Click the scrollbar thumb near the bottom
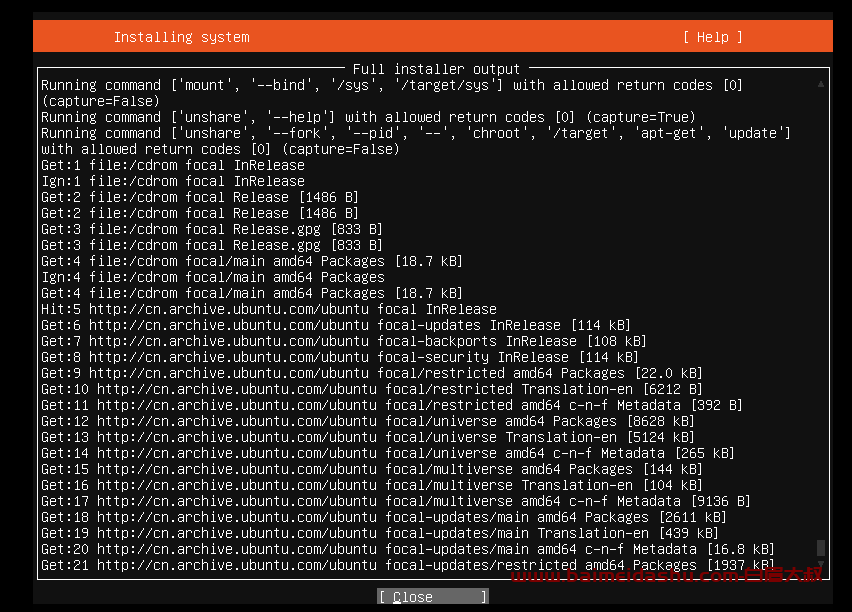 (820, 547)
